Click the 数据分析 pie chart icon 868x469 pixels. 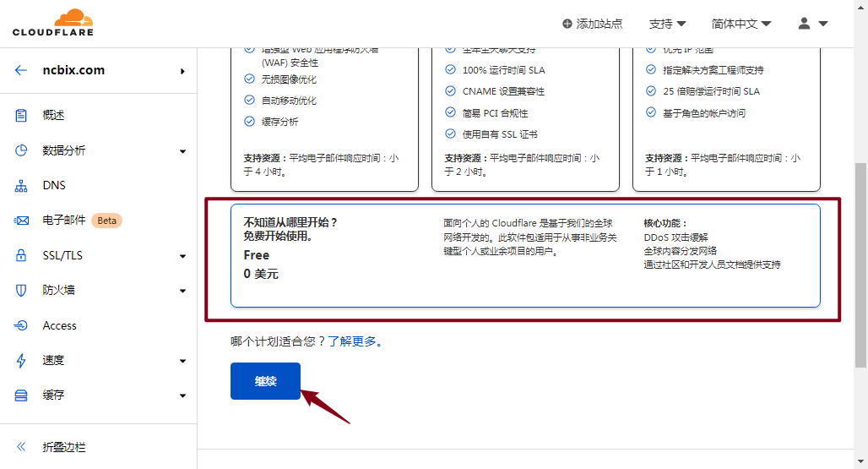pos(21,150)
